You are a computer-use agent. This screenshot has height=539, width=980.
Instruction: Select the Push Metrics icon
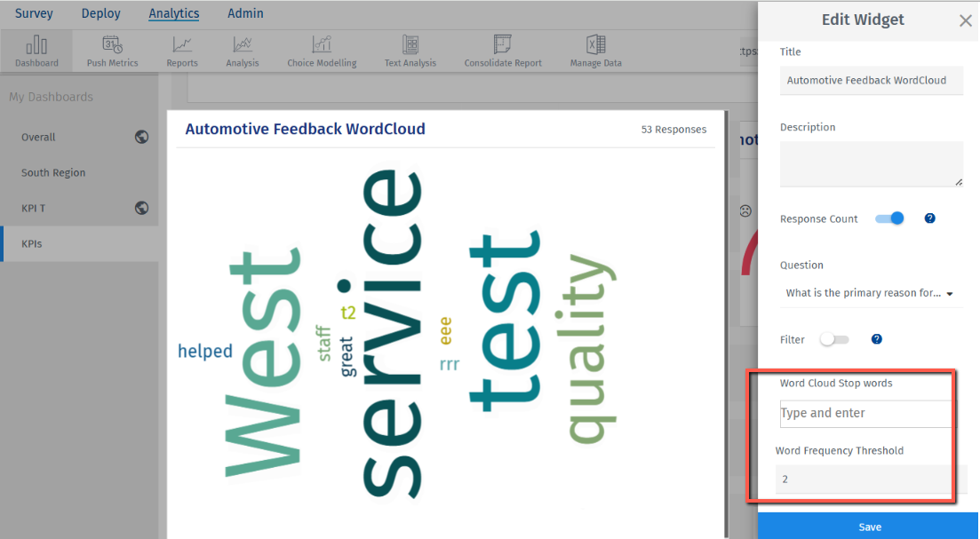(x=110, y=51)
